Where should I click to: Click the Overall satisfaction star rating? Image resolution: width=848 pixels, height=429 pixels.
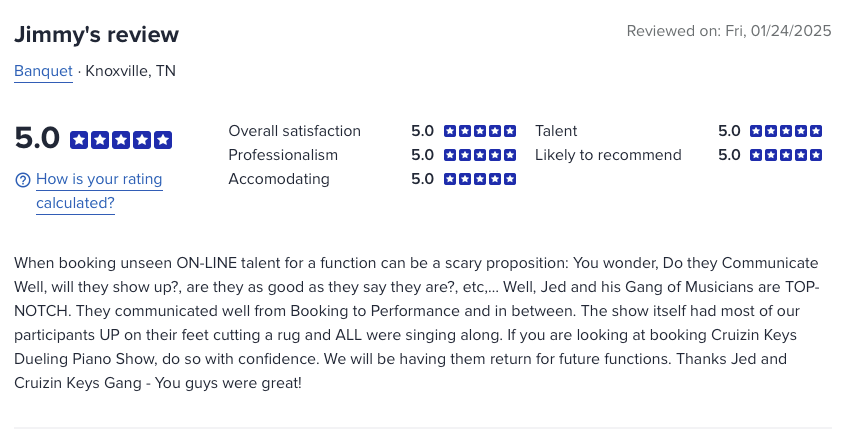click(480, 131)
